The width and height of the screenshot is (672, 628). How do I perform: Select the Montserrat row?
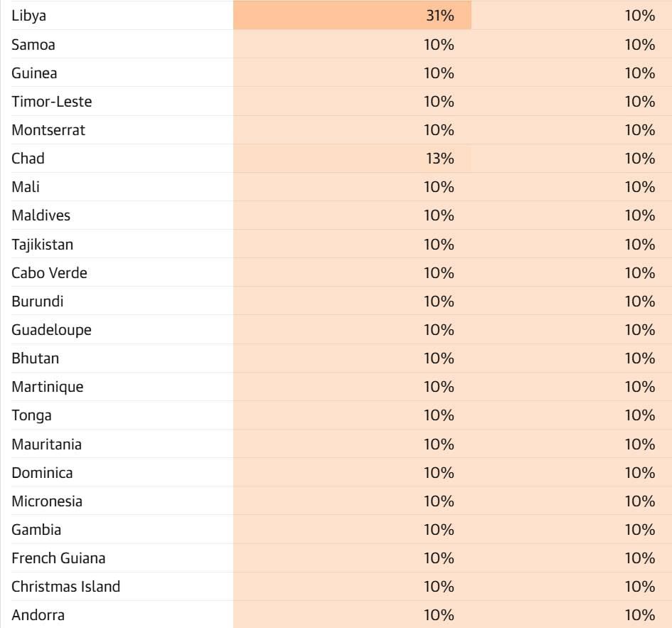(336, 130)
